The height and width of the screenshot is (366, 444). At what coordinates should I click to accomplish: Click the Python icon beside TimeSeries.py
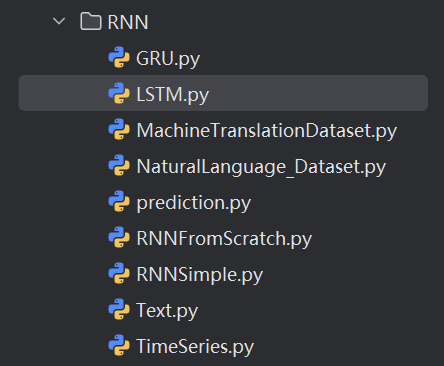point(119,345)
